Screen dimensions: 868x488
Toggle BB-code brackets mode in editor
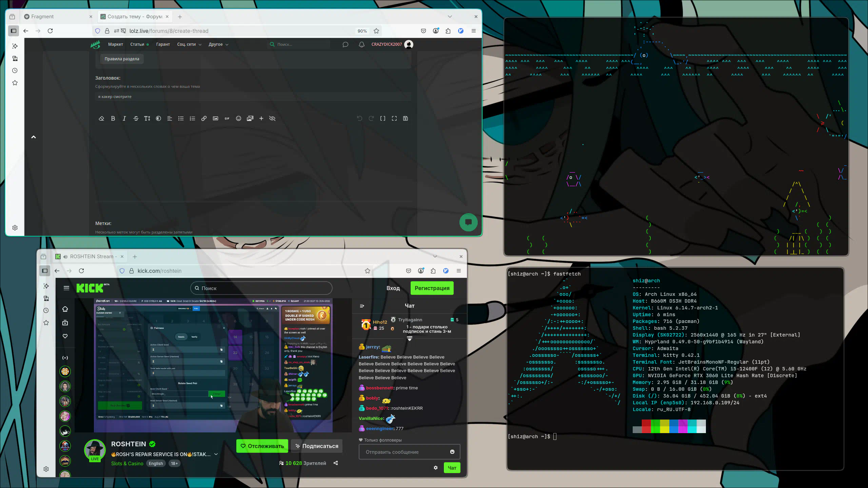click(x=382, y=118)
